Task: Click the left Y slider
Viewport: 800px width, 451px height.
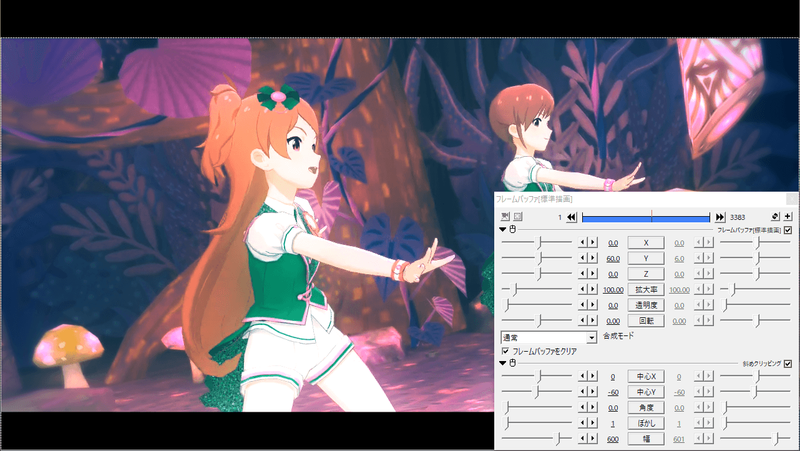Action: tap(537, 258)
